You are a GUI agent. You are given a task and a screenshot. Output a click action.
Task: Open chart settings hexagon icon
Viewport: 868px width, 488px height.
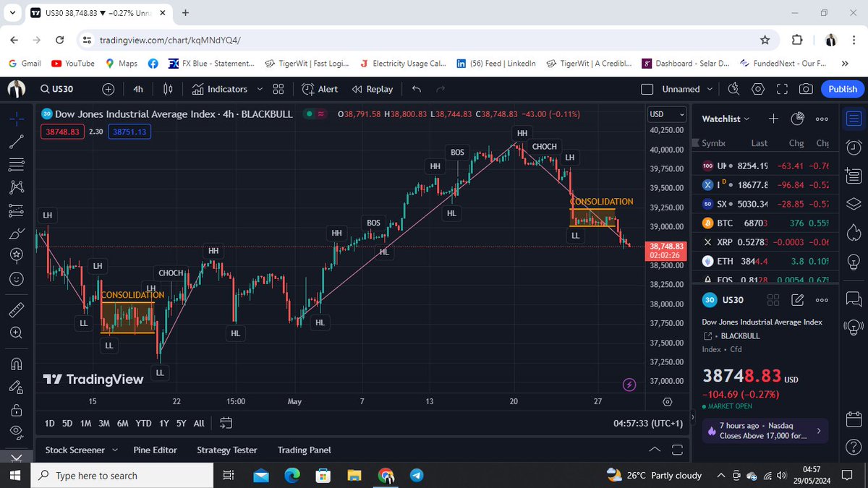[x=758, y=89]
